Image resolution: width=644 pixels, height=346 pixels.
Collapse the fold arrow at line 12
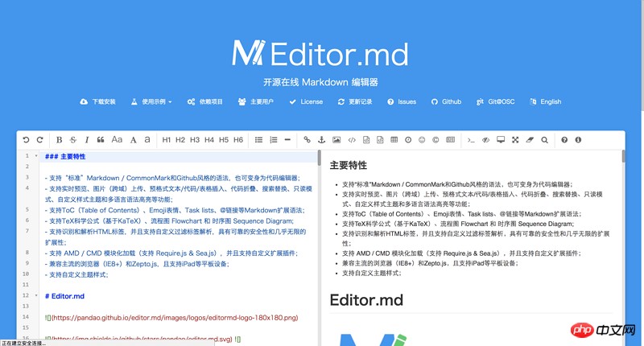(36, 295)
